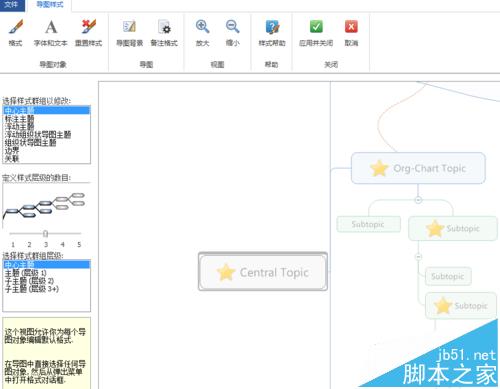Select the bottom starred Subtopic node
500x389 pixels.
tap(461, 306)
